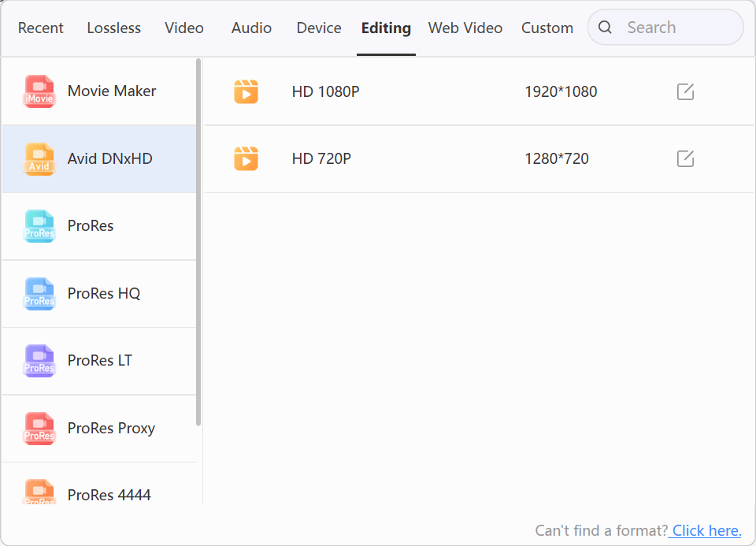Screen dimensions: 756x546
Task: Open the Audio tab
Action: [x=251, y=28]
